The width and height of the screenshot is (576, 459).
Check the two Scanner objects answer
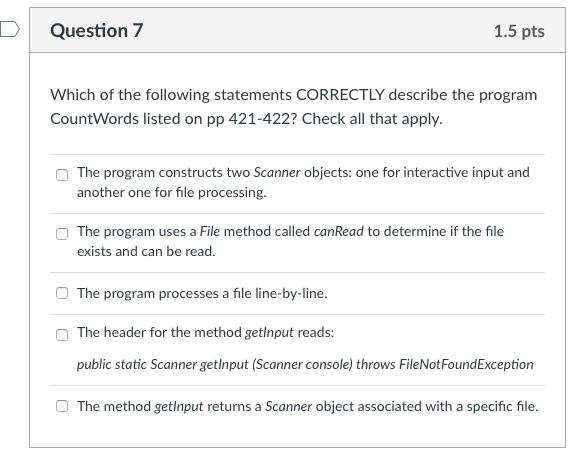click(x=62, y=175)
